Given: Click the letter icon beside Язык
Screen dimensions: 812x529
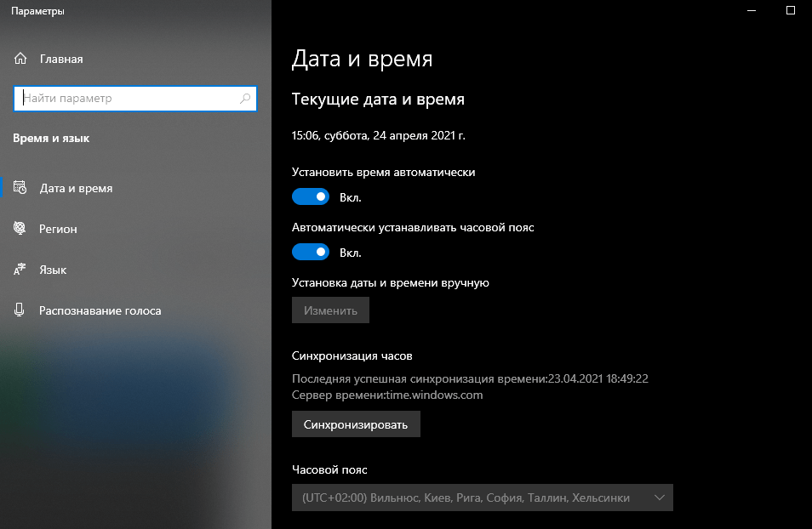Looking at the screenshot, I should click(x=20, y=270).
